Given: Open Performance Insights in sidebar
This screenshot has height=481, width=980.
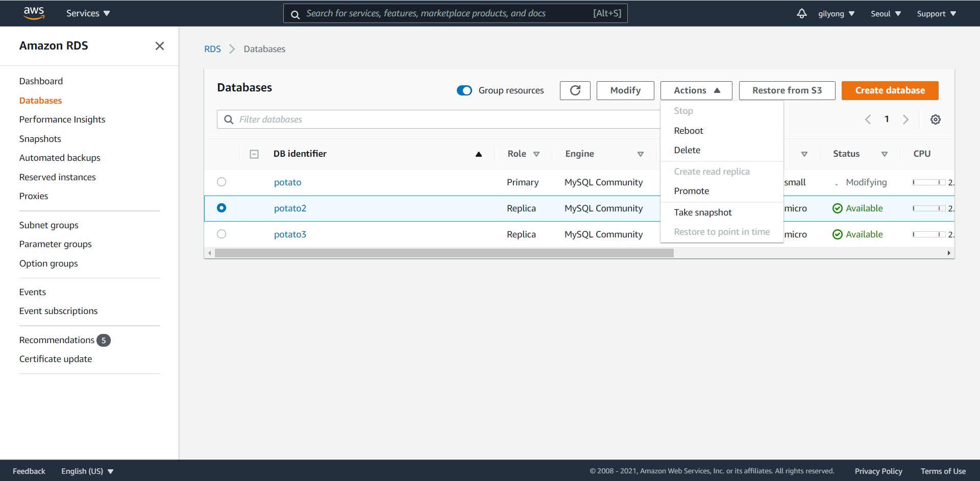Looking at the screenshot, I should coord(62,119).
